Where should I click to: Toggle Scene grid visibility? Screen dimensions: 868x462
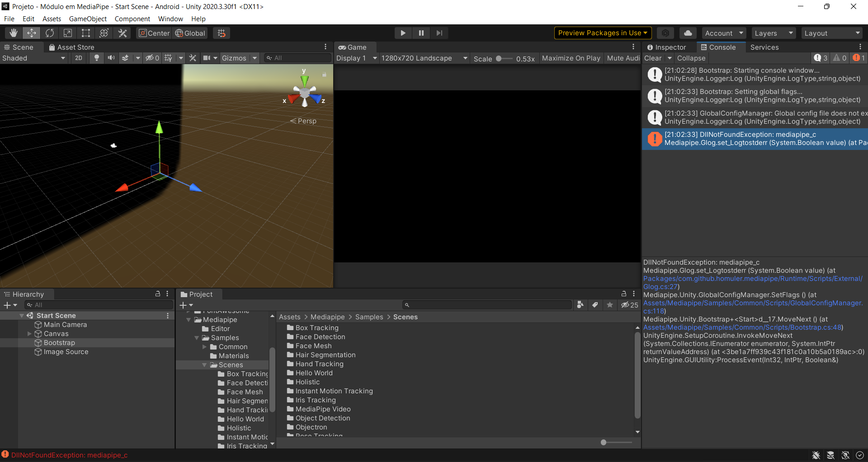168,58
